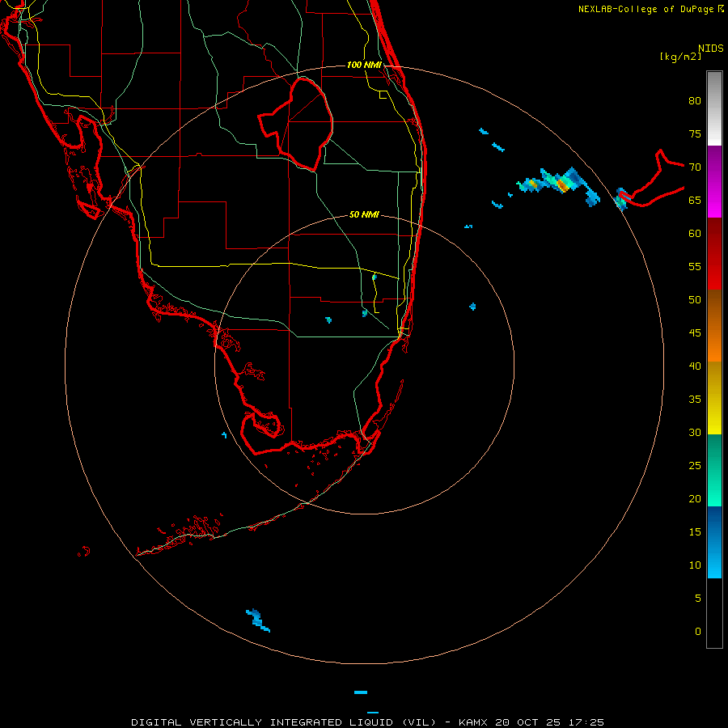Click the [kg/m2] units label
Viewport: 728px width, 728px height.
pos(680,57)
